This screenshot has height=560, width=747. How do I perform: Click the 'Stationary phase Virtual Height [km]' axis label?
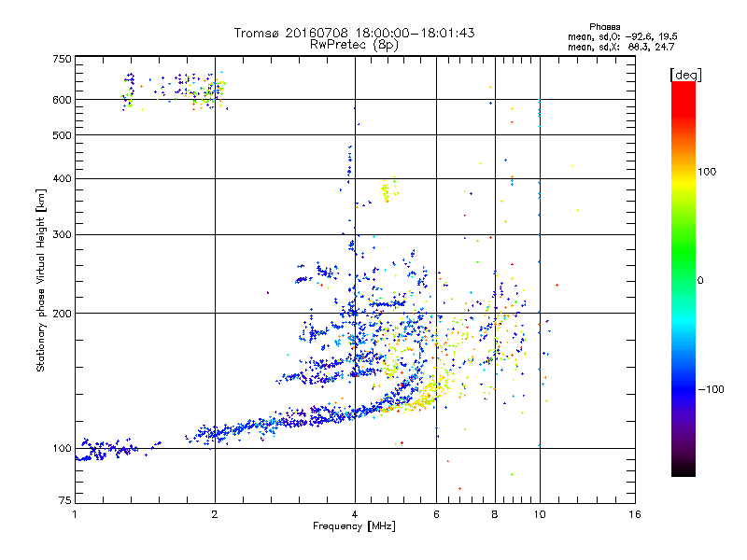[40, 280]
